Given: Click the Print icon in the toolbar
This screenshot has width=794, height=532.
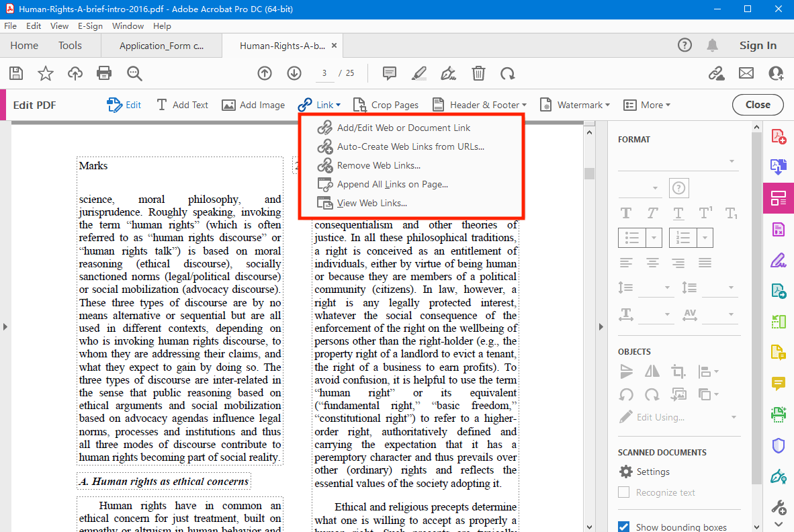Looking at the screenshot, I should pyautogui.click(x=104, y=73).
